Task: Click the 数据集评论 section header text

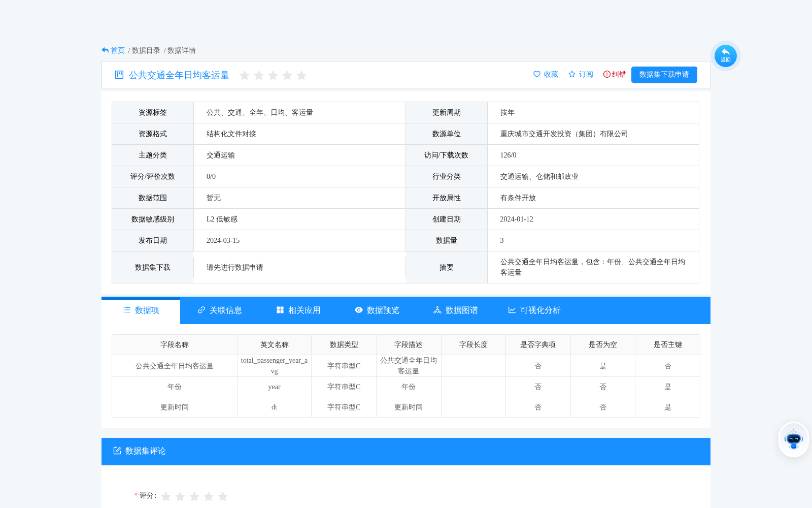Action: pos(146,451)
